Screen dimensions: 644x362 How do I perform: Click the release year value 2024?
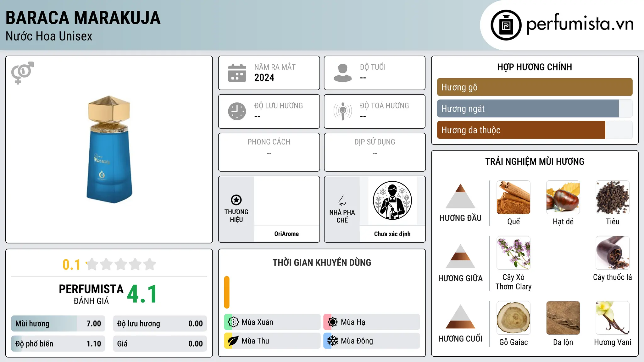tap(264, 78)
